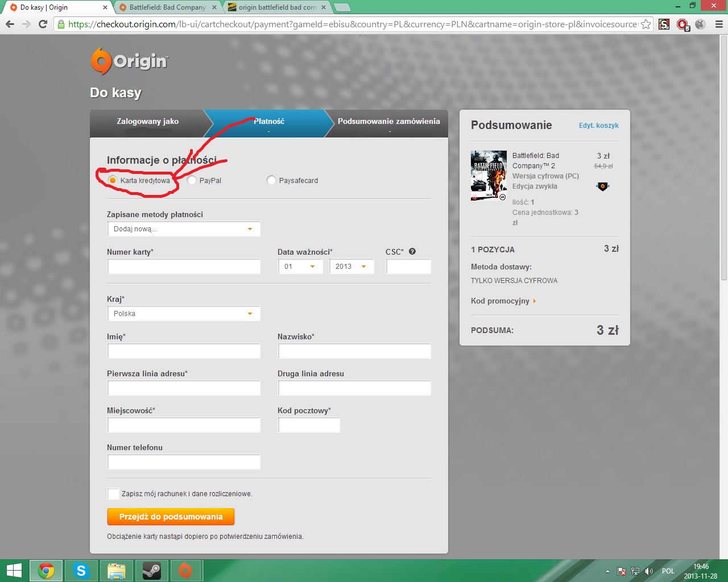Click the Edyt. koszyk link
728x582 pixels.
click(598, 126)
